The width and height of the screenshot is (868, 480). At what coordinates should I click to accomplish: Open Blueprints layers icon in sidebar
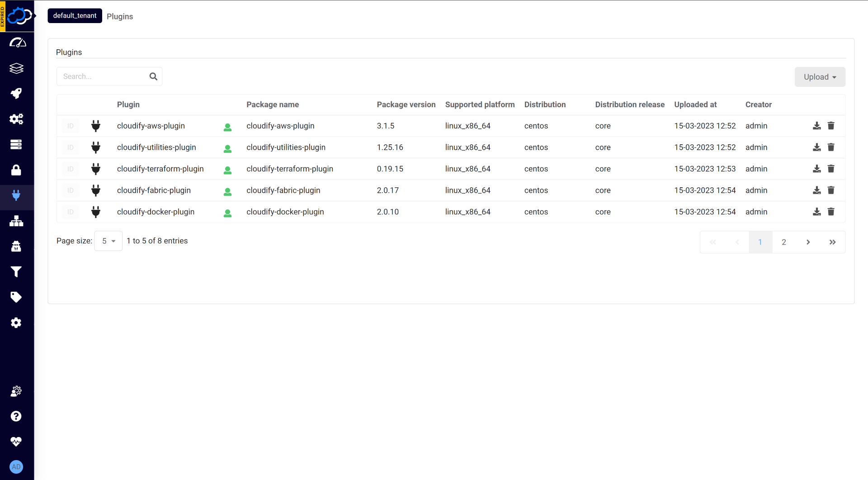pos(16,68)
